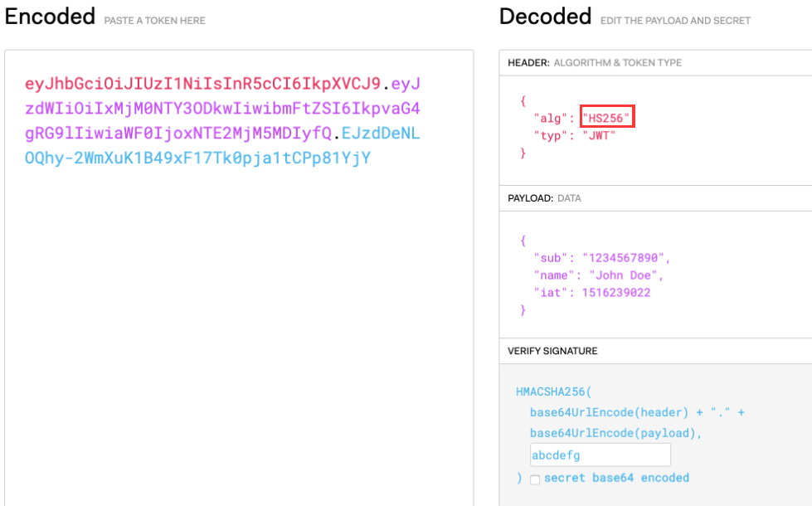This screenshot has height=506, width=812.
Task: Click the abcdefg secret input field
Action: [x=600, y=454]
